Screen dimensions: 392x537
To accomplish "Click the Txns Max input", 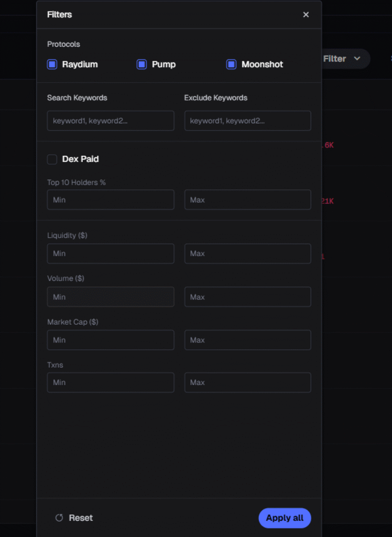I will coord(247,383).
